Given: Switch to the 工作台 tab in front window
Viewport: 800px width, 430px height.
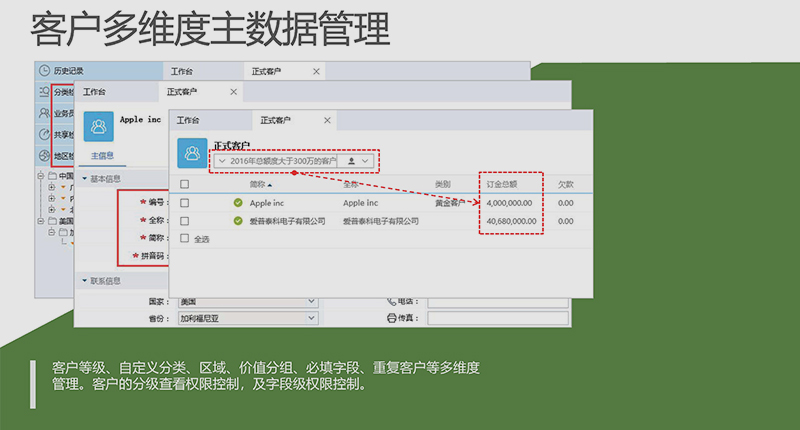Looking at the screenshot, I should point(188,120).
